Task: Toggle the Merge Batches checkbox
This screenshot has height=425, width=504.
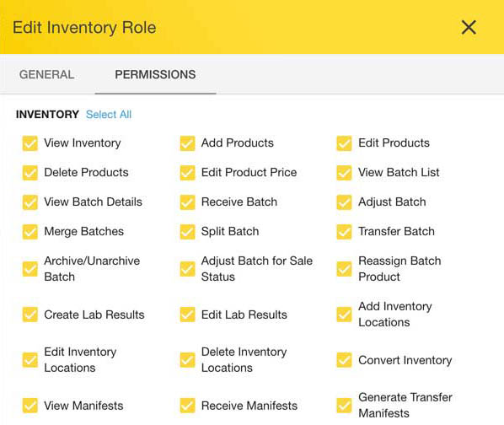Action: (x=29, y=232)
